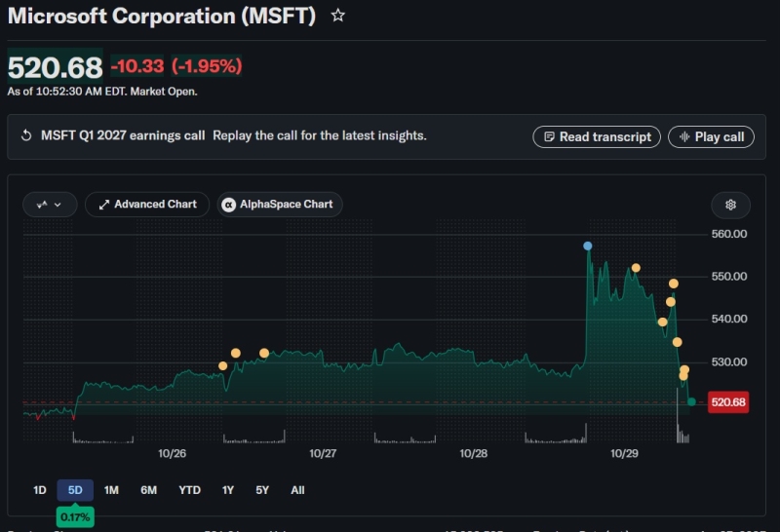Click the -10.33 price change value
The height and width of the screenshot is (532, 780).
pos(137,66)
